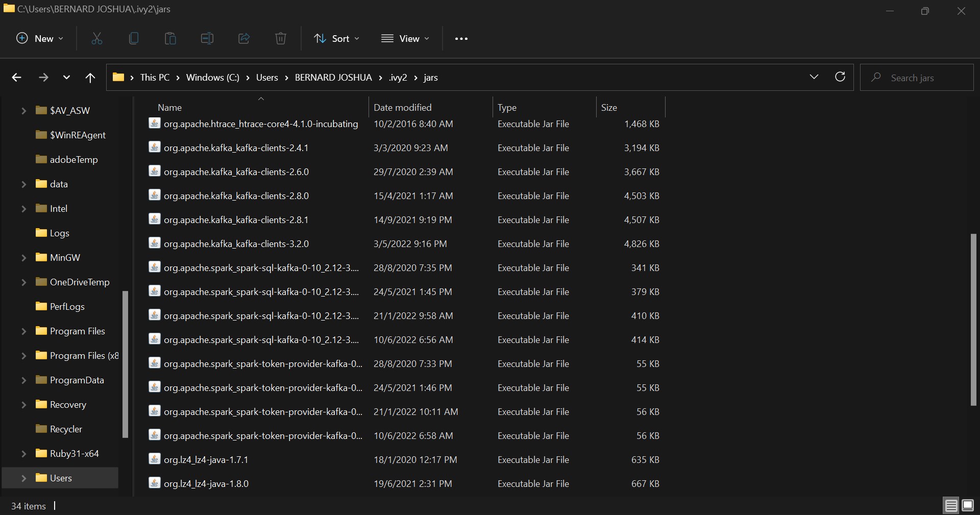The image size is (980, 515).
Task: Expand the Intel folder tree
Action: point(23,208)
